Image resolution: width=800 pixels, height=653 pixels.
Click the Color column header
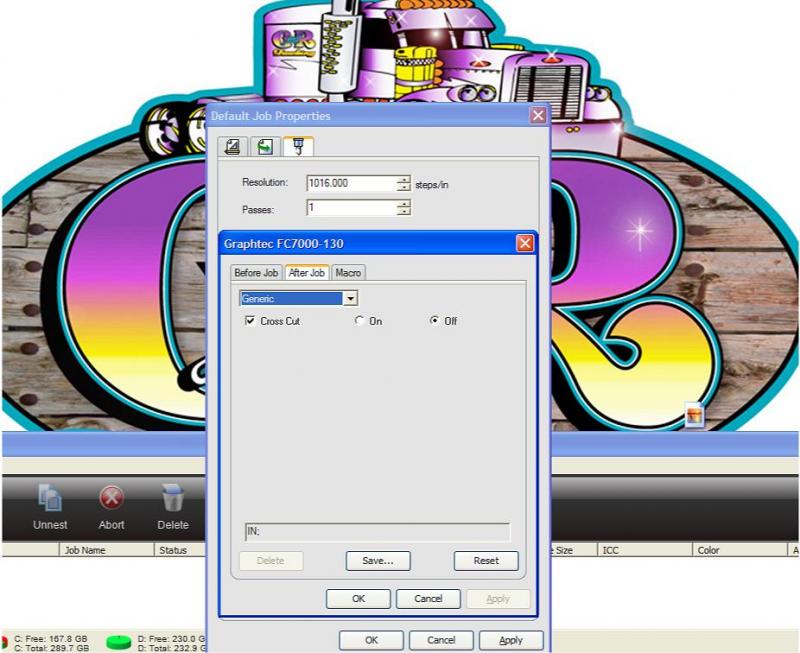[x=739, y=550]
